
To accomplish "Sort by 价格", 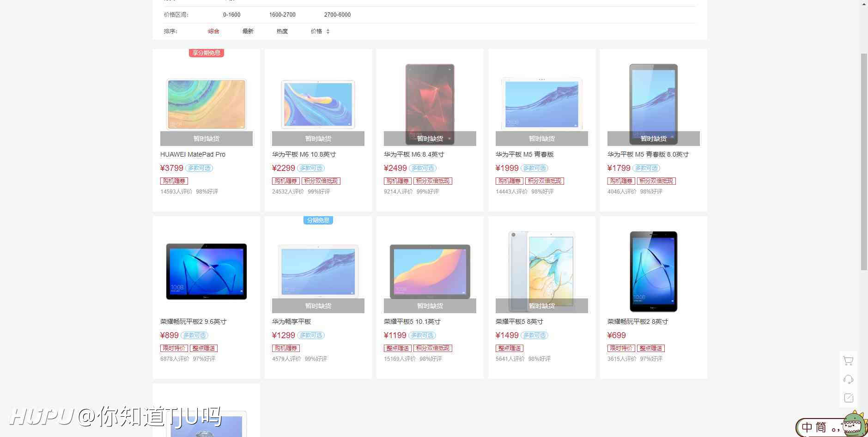I will pyautogui.click(x=316, y=31).
